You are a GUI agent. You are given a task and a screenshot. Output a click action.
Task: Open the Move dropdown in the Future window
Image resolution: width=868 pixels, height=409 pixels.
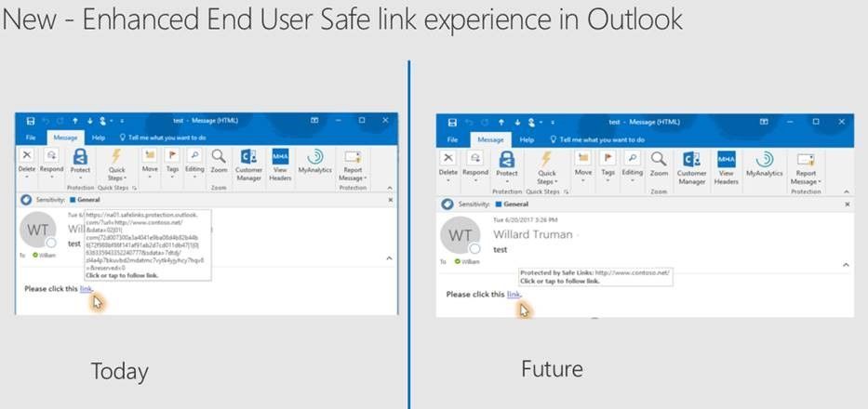[x=583, y=167]
